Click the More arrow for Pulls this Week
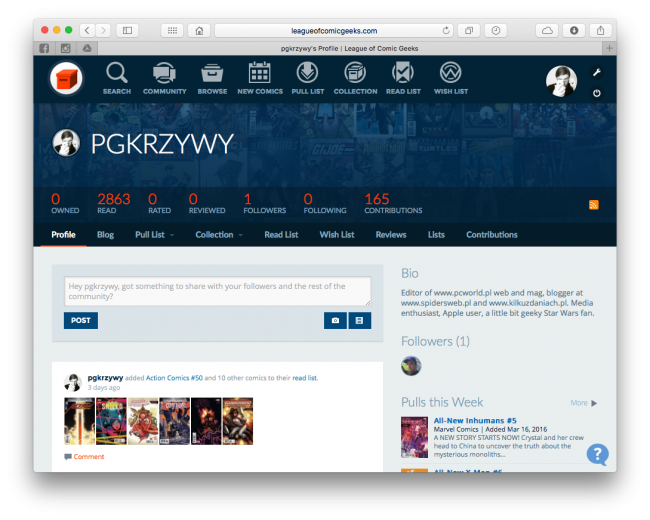Viewport: 650px width, 520px height. [x=584, y=403]
